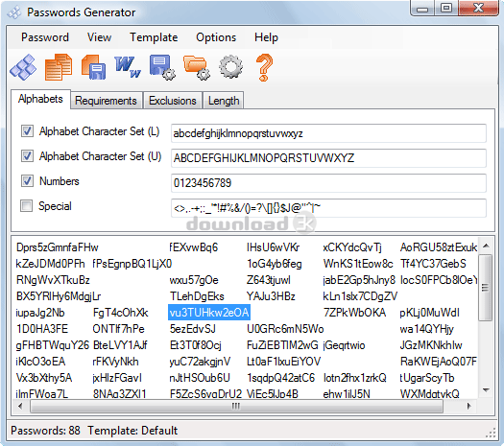The width and height of the screenshot is (504, 446).
Task: Click the Numbers character set input field
Action: 328,183
